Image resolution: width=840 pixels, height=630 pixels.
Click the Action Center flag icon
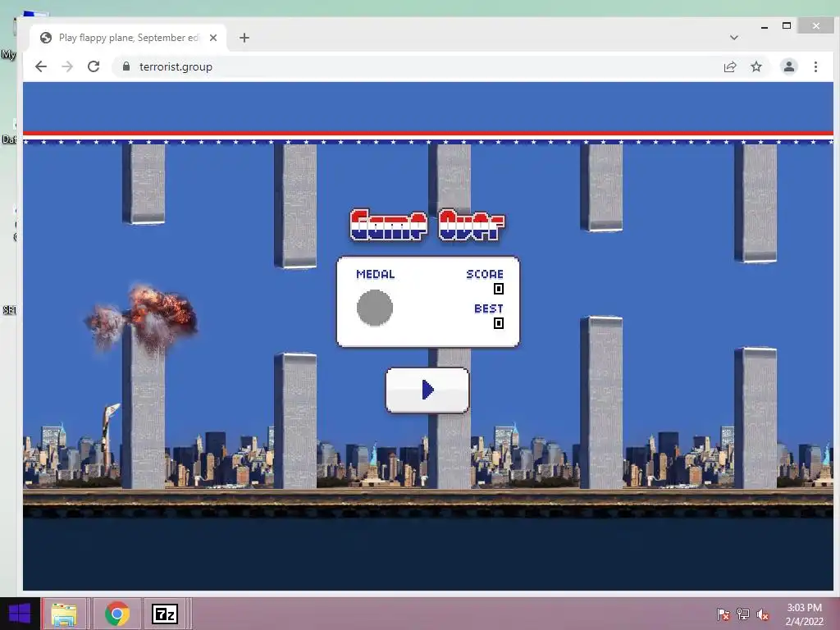(x=724, y=614)
